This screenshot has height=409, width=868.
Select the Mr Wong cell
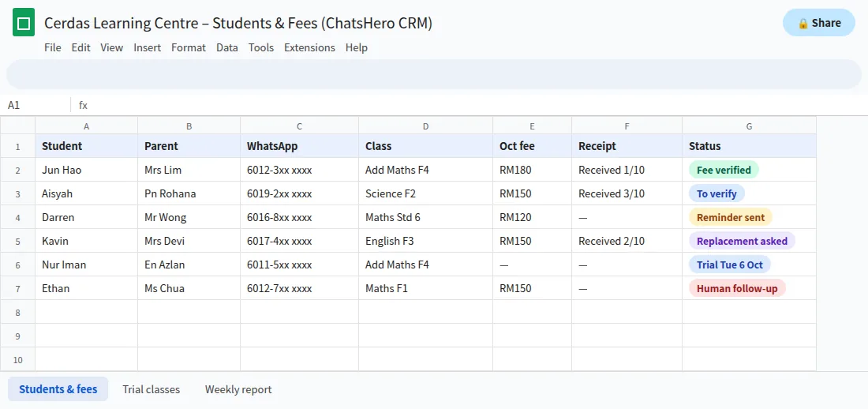point(189,217)
